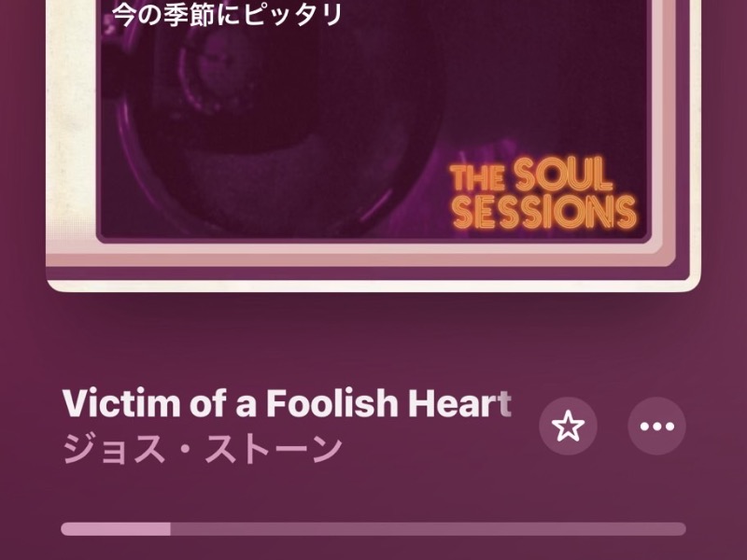
Task: Restart song at progress bar start
Action: click(x=64, y=529)
